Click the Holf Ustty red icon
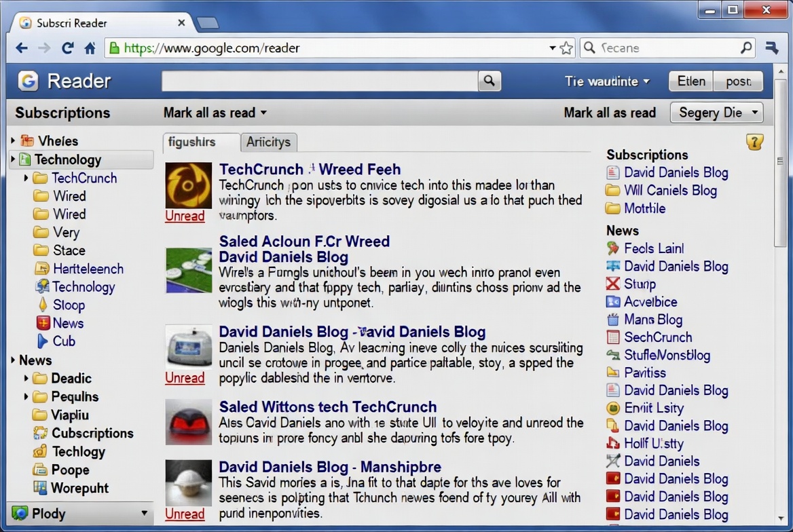 (613, 444)
